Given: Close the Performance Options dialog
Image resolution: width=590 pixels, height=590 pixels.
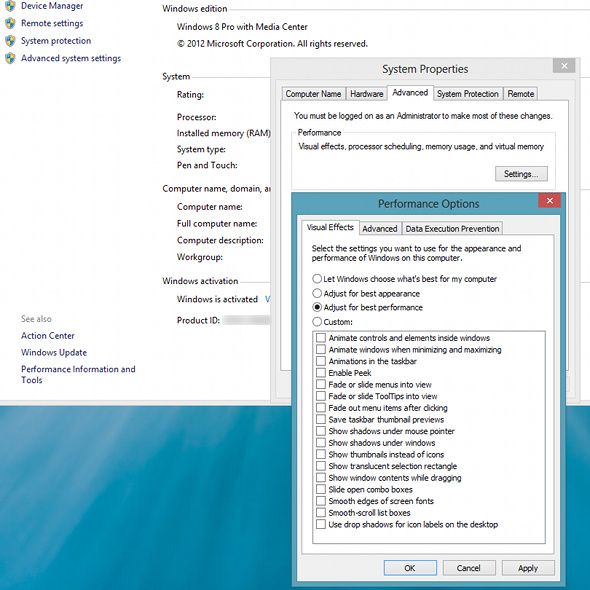Looking at the screenshot, I should (x=549, y=201).
